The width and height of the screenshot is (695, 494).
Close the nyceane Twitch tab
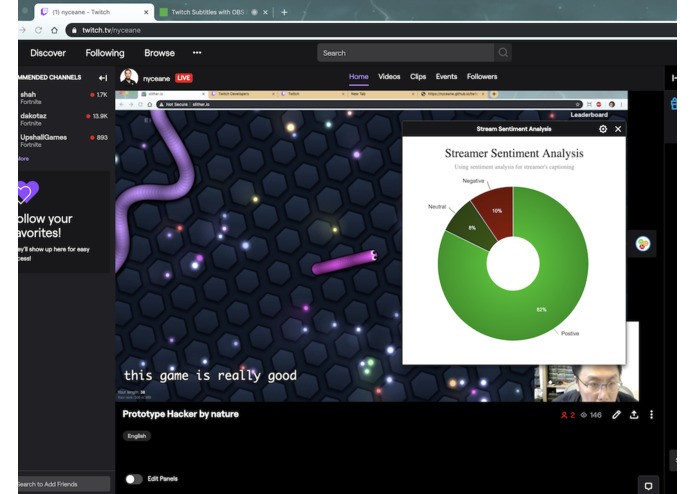pos(146,12)
